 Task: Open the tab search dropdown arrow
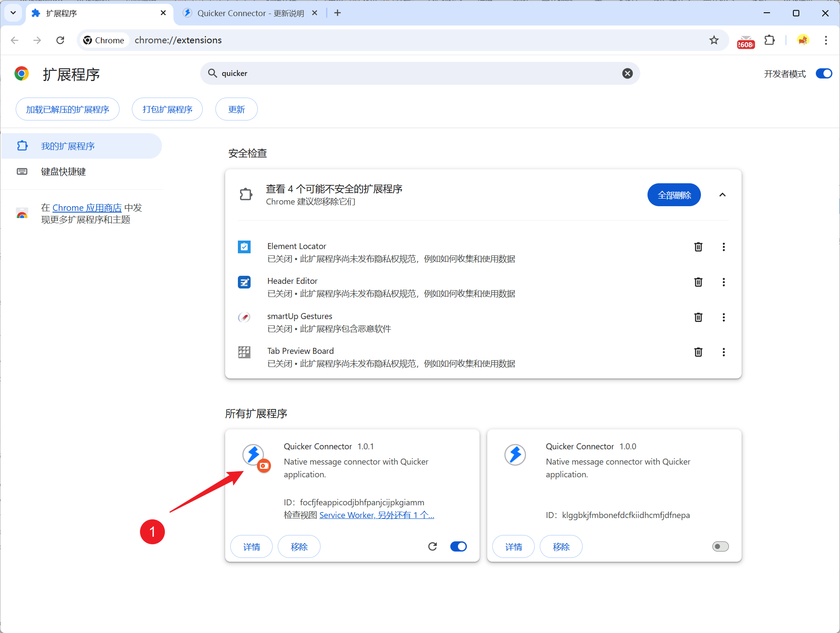[13, 13]
